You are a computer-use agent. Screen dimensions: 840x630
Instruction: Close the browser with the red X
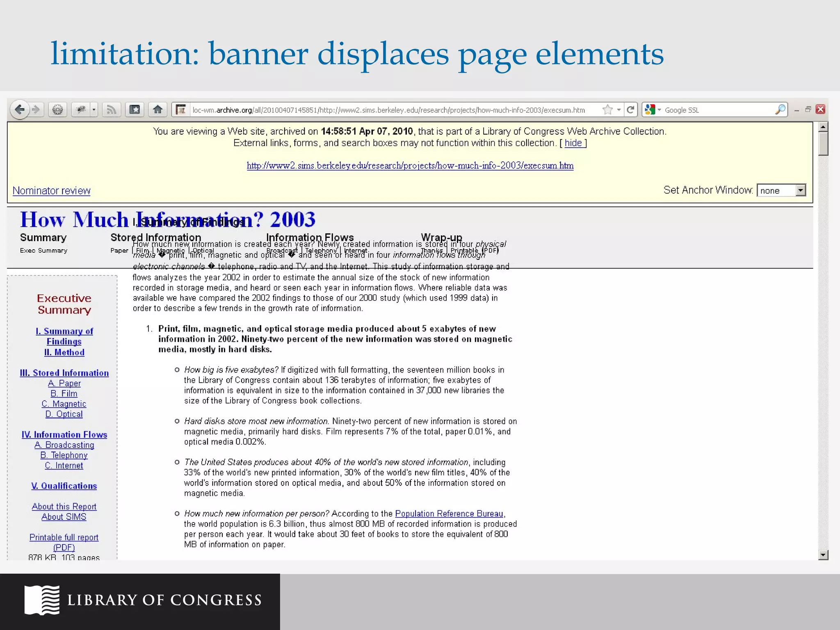[820, 109]
